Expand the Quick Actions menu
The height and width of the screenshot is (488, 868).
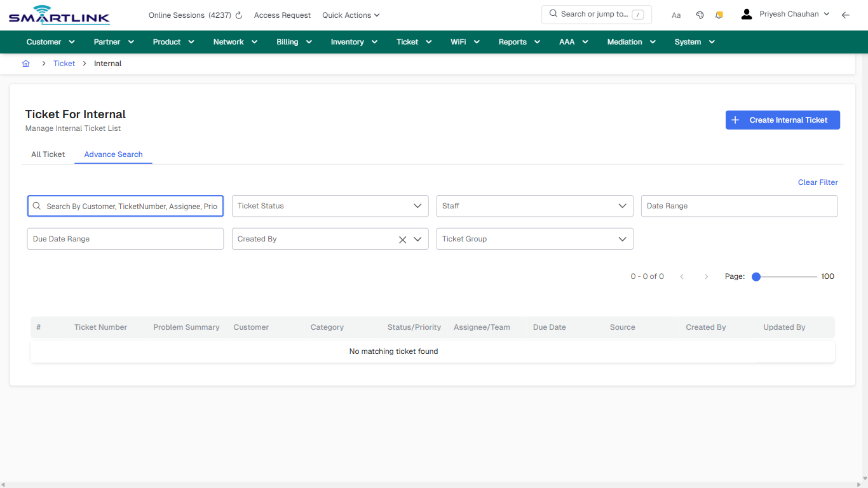coord(350,15)
